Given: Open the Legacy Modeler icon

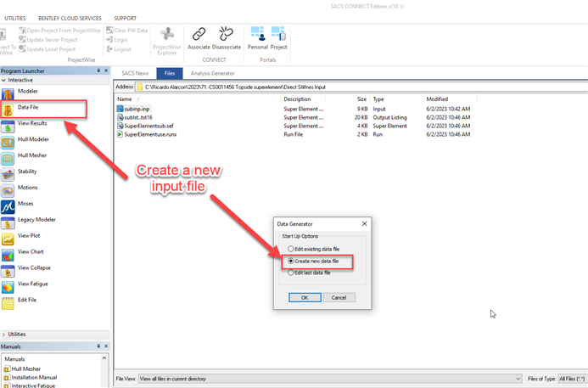Looking at the screenshot, I should click(x=8, y=223).
